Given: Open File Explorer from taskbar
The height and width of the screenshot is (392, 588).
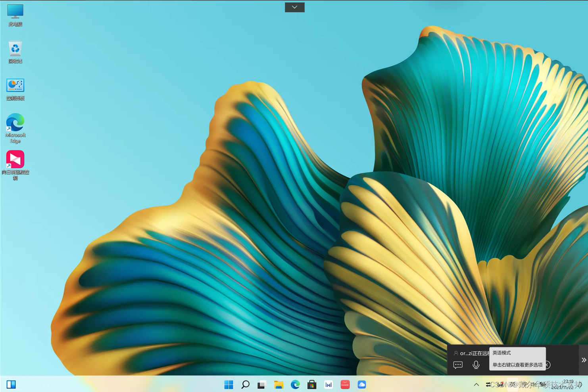Looking at the screenshot, I should (278, 384).
